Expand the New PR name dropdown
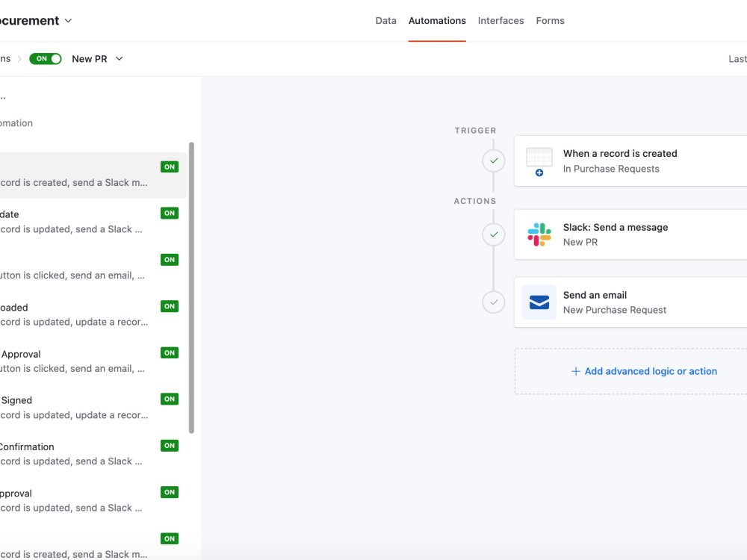This screenshot has height=560, width=747. pos(119,58)
